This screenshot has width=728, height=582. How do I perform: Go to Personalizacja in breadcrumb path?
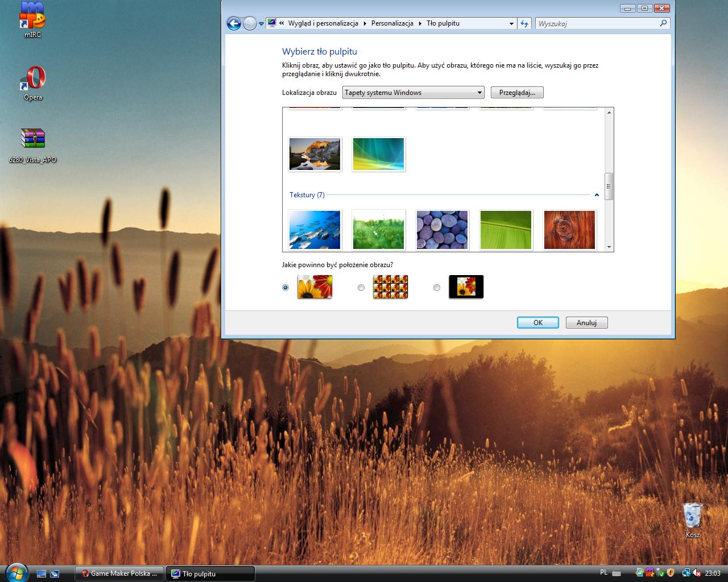click(x=392, y=23)
